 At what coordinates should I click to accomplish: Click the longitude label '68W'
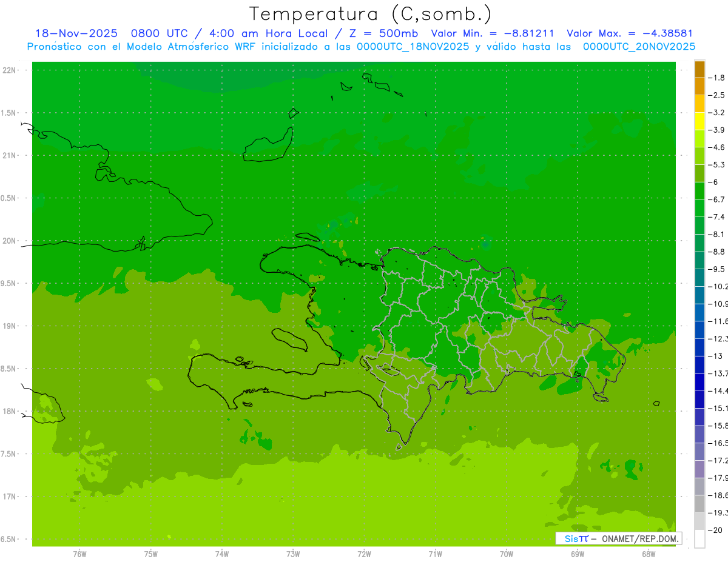coord(649,554)
